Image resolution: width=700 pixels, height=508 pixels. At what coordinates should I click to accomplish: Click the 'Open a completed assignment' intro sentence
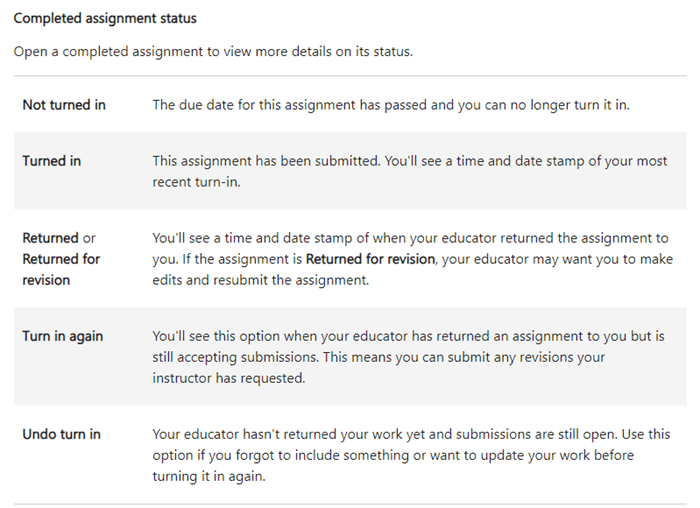coord(213,51)
